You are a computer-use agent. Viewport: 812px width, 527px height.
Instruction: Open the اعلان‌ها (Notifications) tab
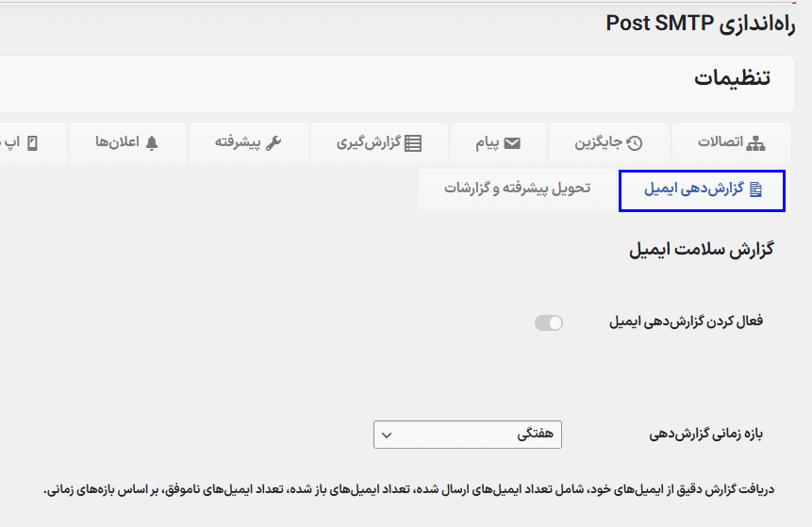128,143
